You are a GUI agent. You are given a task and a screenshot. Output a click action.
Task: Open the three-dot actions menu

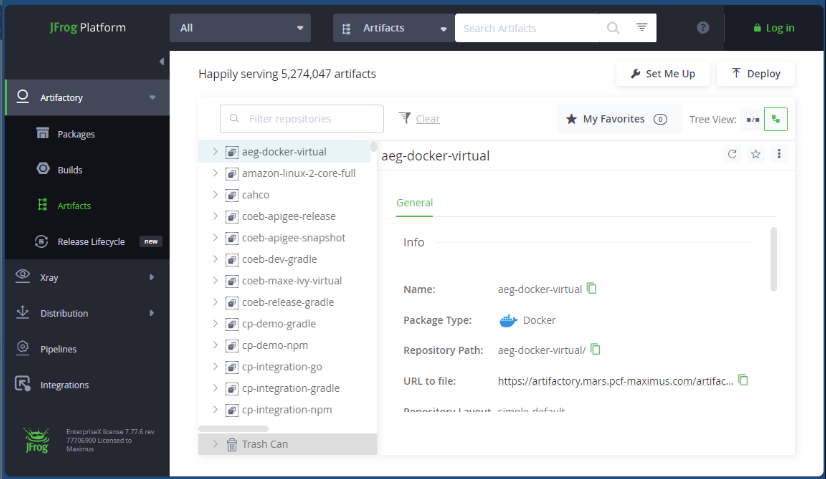click(x=779, y=154)
